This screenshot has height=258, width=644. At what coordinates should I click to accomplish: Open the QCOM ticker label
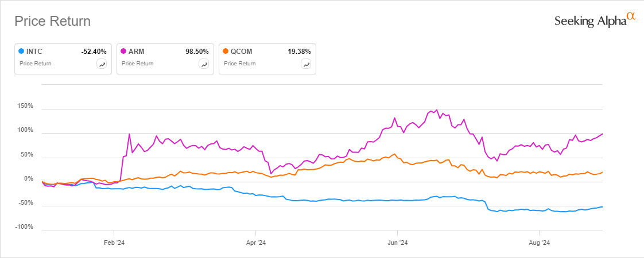[x=241, y=51]
